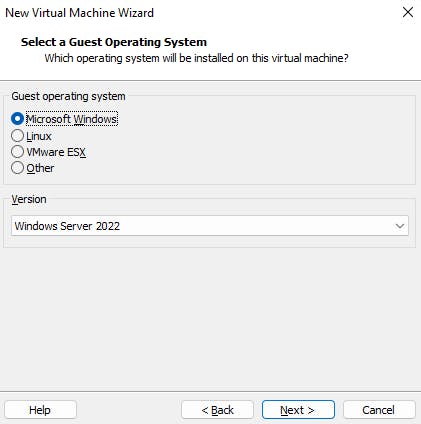
Task: Open Help for this wizard page
Action: (40, 410)
